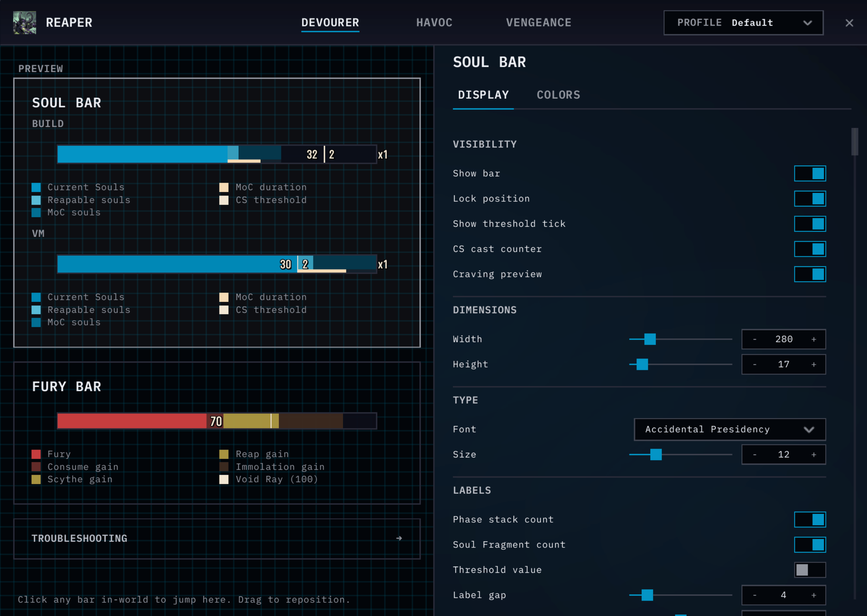Click the Width slider handle
This screenshot has height=616, width=867.
(x=650, y=339)
